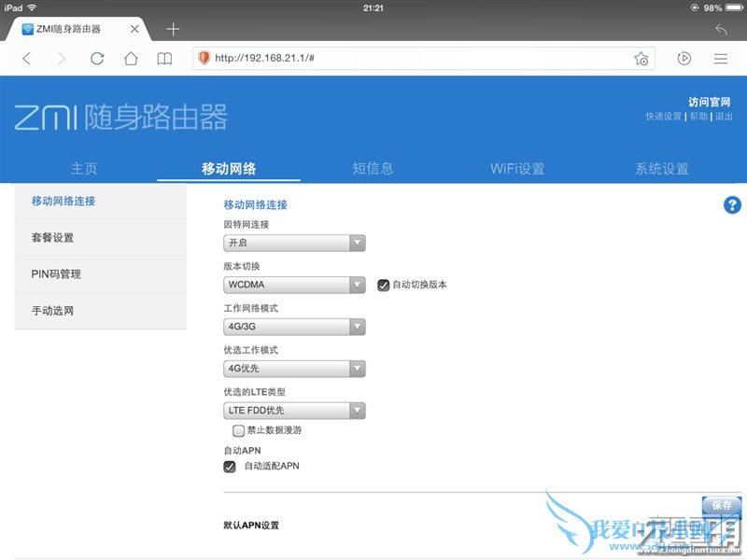Click the 退出 logout link
Image resolution: width=747 pixels, height=560 pixels.
pos(724,116)
